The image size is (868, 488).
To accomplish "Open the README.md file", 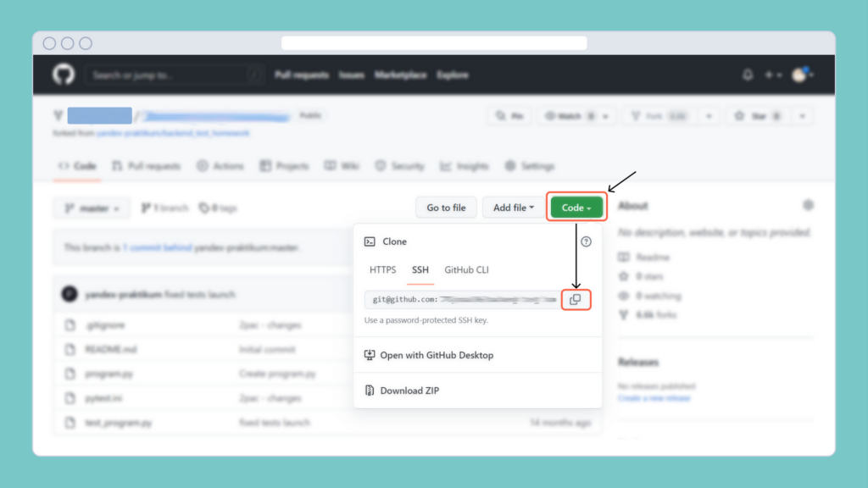I will coord(110,350).
